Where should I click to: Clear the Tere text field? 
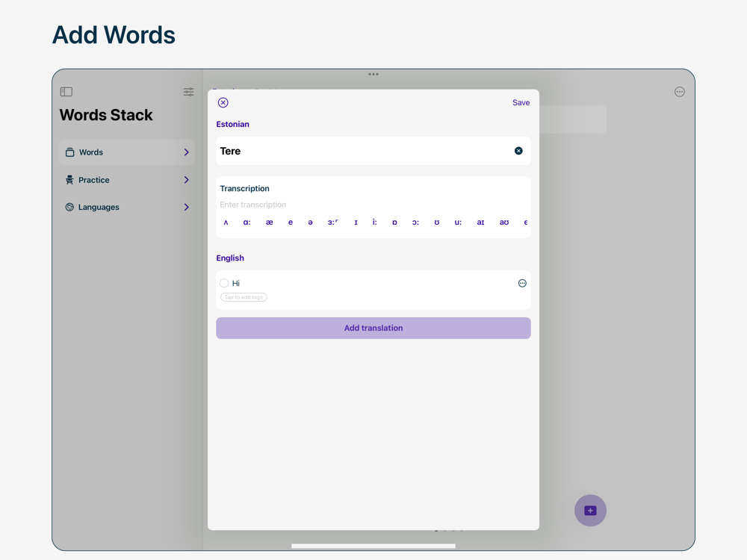point(518,151)
